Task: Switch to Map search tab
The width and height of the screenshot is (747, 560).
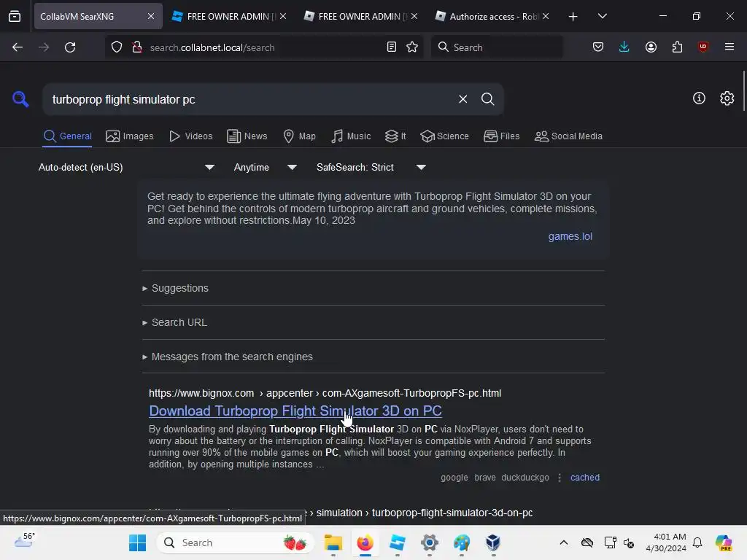Action: pos(300,136)
